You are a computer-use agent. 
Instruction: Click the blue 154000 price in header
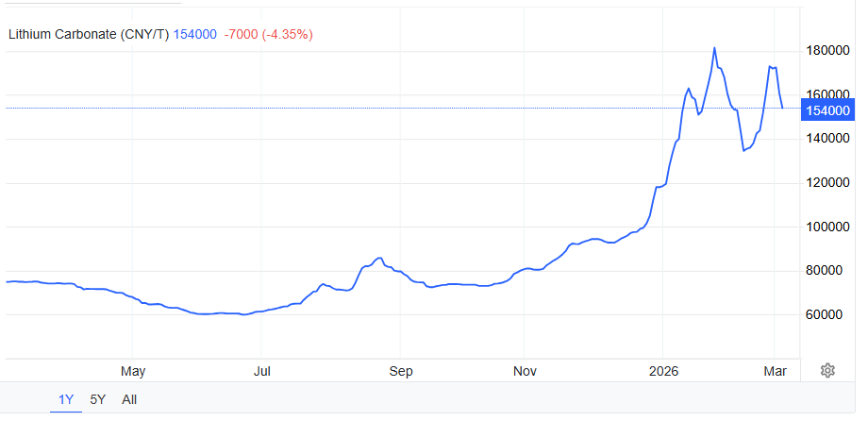(195, 34)
